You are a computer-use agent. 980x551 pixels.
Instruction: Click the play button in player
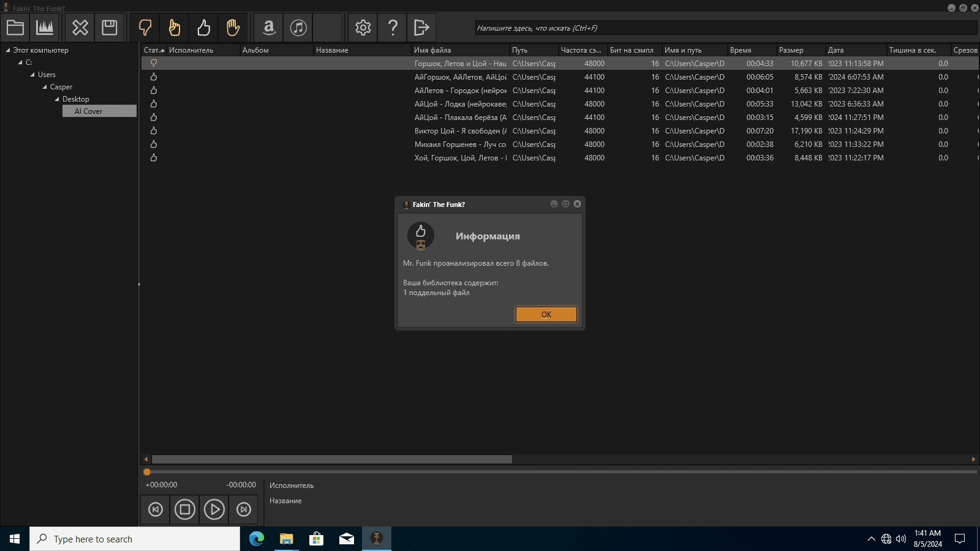pos(214,509)
